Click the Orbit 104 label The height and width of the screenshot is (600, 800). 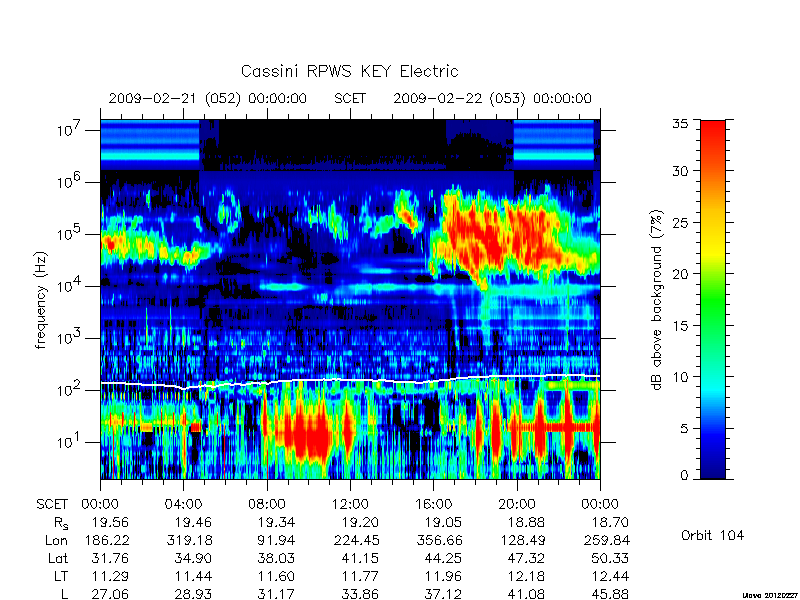pyautogui.click(x=712, y=535)
